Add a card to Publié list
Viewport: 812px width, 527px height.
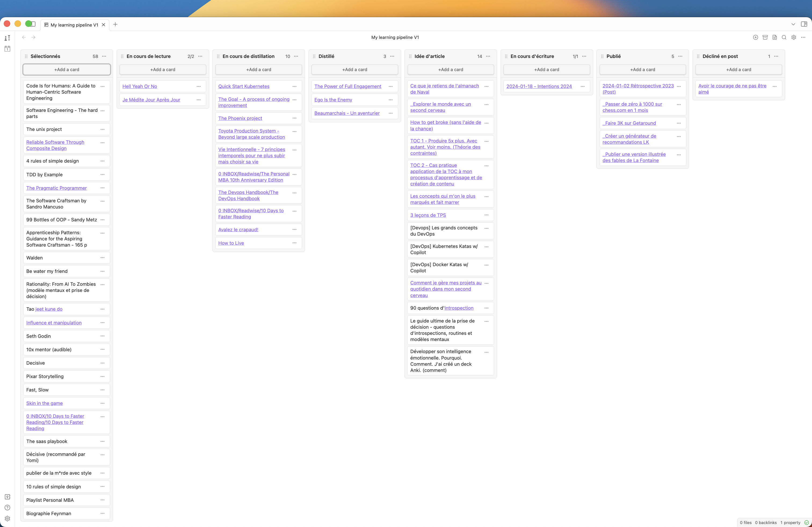[x=643, y=69]
